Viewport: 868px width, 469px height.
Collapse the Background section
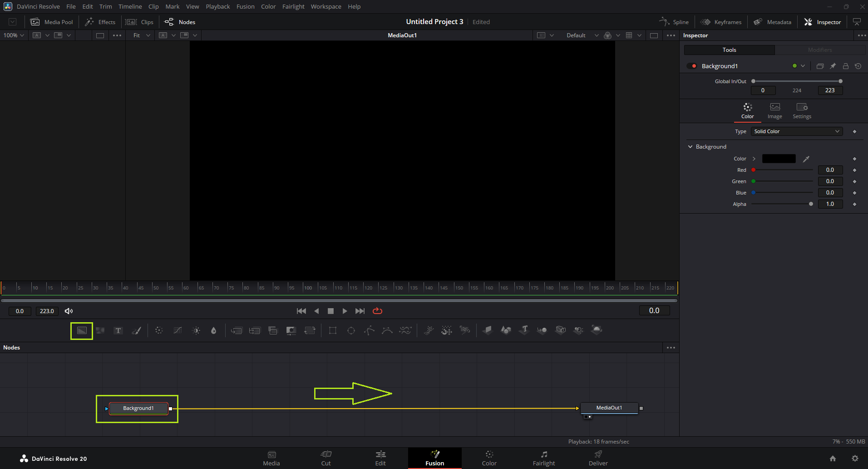690,147
